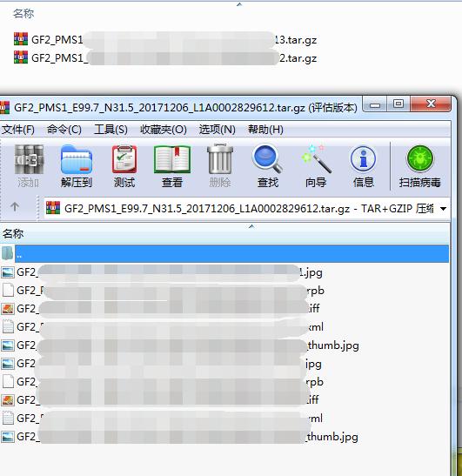Select the parent folder '..' row
The image size is (462, 476).
pos(224,254)
